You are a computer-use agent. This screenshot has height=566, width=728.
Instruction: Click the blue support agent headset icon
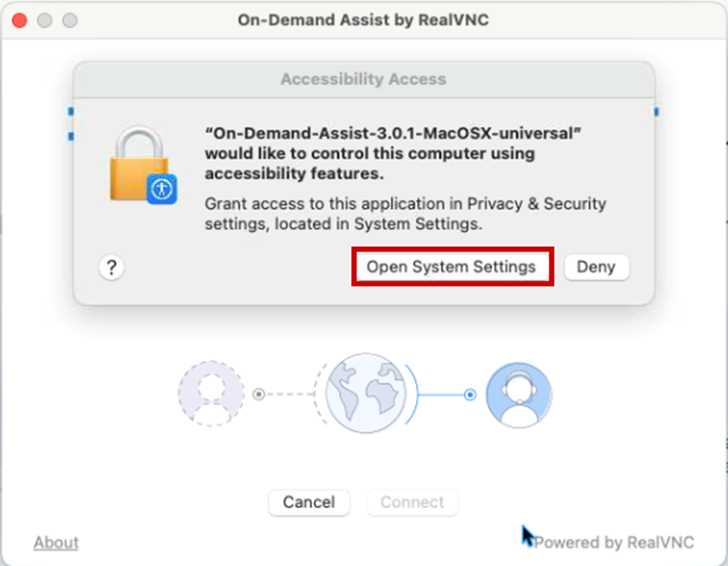point(518,395)
